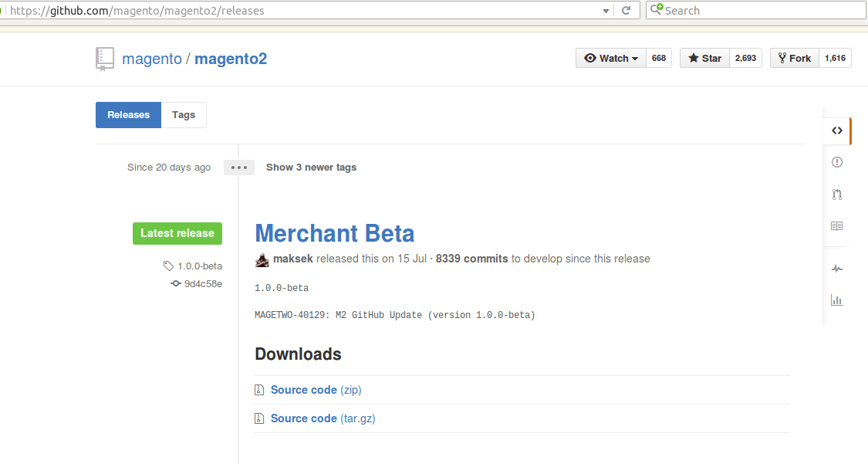The image size is (868, 464).
Task: Open the Pull requests icon in sidebar
Action: pos(837,195)
